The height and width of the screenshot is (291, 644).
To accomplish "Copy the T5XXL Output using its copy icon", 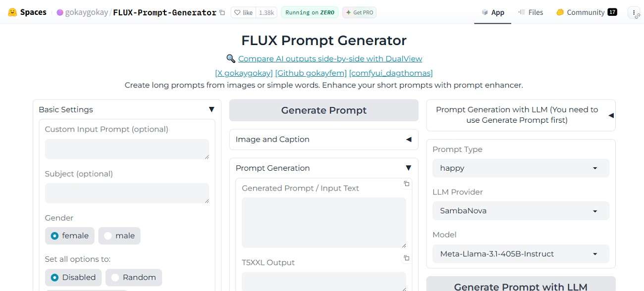I will pos(406,258).
